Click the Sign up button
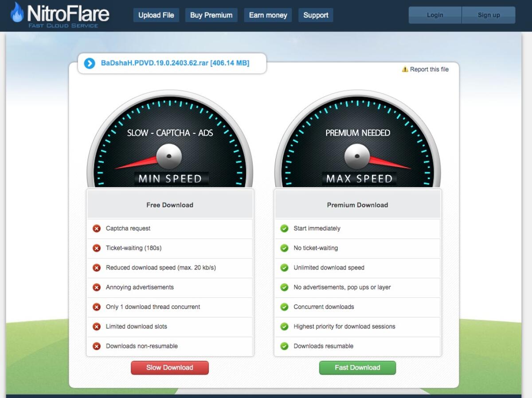532x398 pixels. point(489,15)
